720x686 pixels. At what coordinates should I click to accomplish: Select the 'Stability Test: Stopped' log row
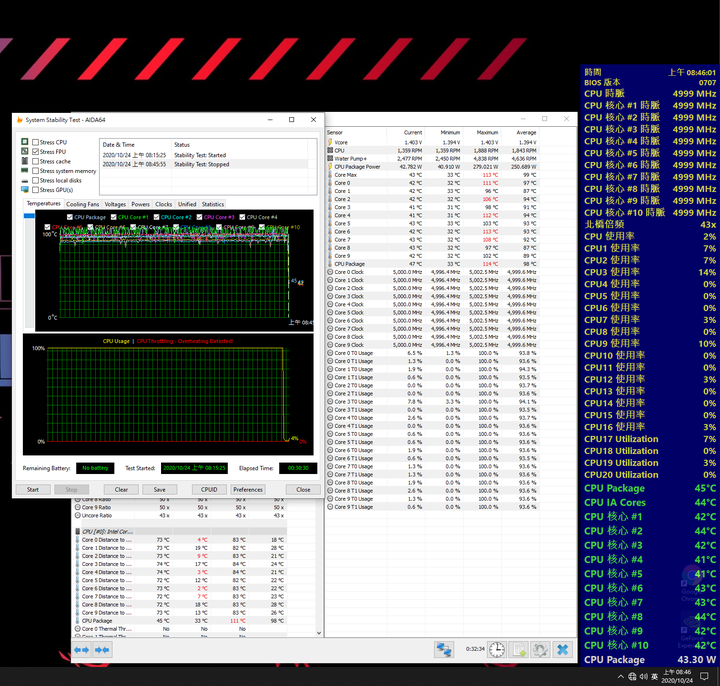point(204,164)
